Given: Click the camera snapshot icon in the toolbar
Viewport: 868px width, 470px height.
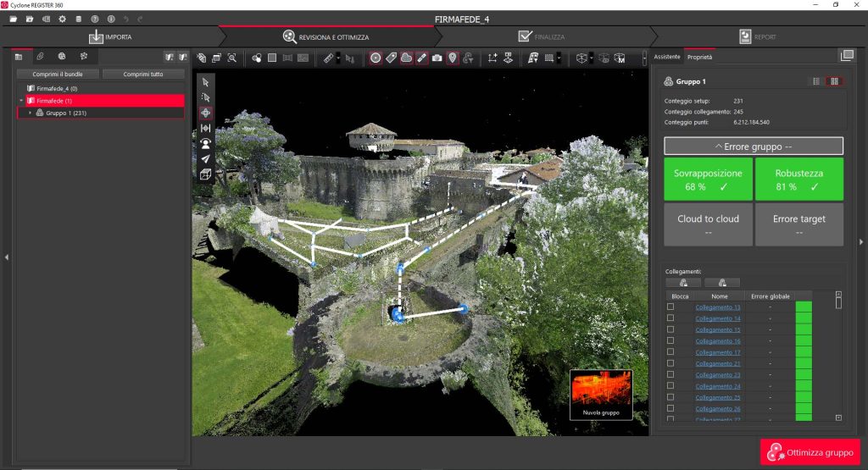Looking at the screenshot, I should (437, 58).
